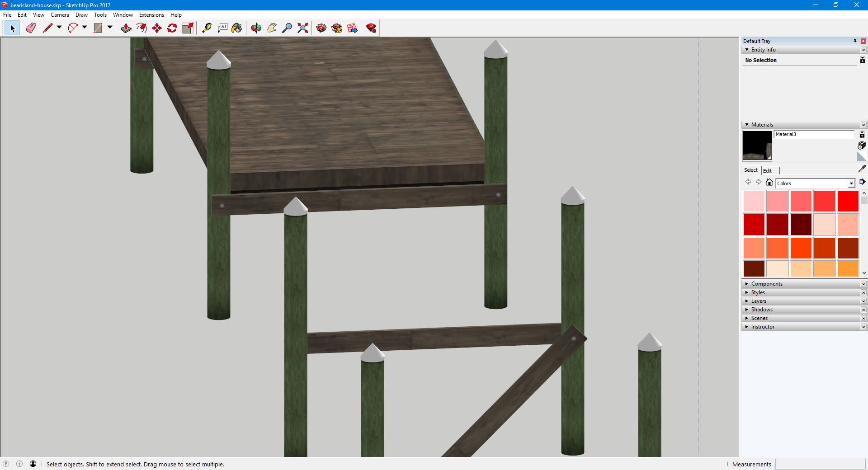868x470 pixels.
Task: Click the Measurements input box
Action: coord(820,464)
